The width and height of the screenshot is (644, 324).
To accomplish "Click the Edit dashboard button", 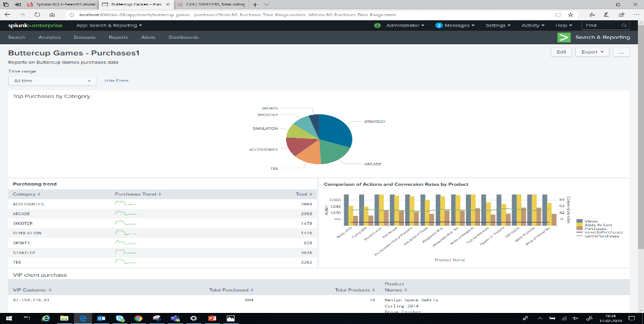I will click(561, 52).
